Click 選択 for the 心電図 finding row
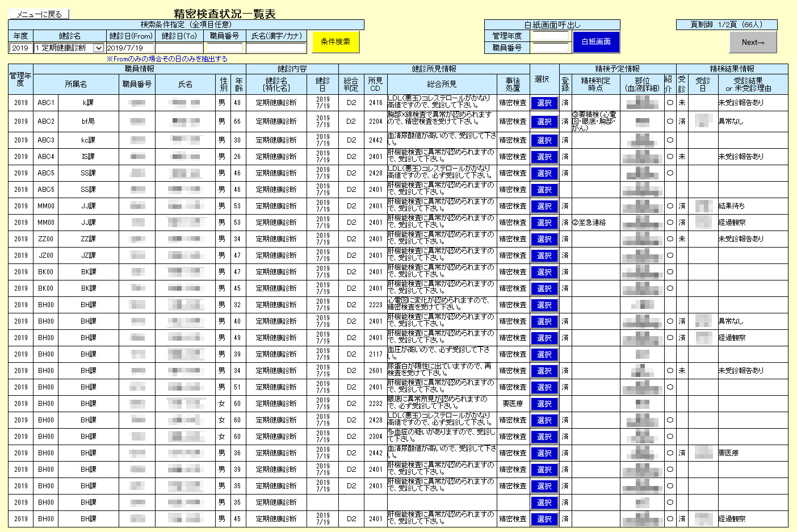The width and height of the screenshot is (797, 532). 544,305
